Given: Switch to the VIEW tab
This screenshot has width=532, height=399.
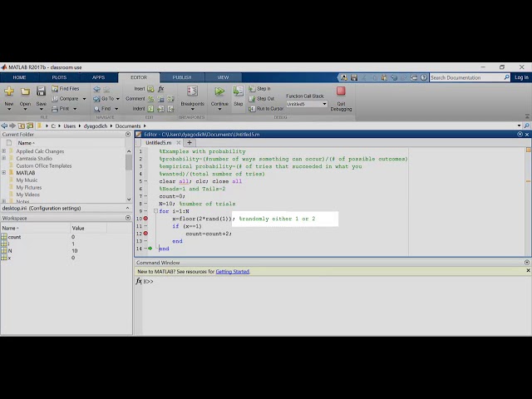Looking at the screenshot, I should [223, 77].
